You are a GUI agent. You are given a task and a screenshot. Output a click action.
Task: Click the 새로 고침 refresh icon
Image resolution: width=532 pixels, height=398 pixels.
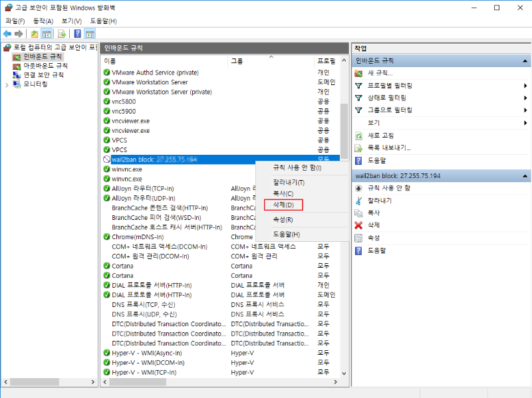click(358, 136)
